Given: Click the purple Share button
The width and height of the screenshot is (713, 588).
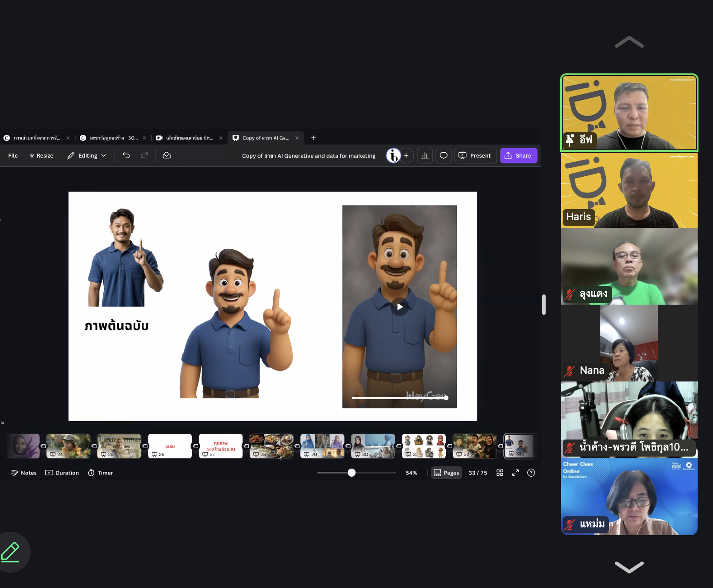Looking at the screenshot, I should click(x=518, y=156).
